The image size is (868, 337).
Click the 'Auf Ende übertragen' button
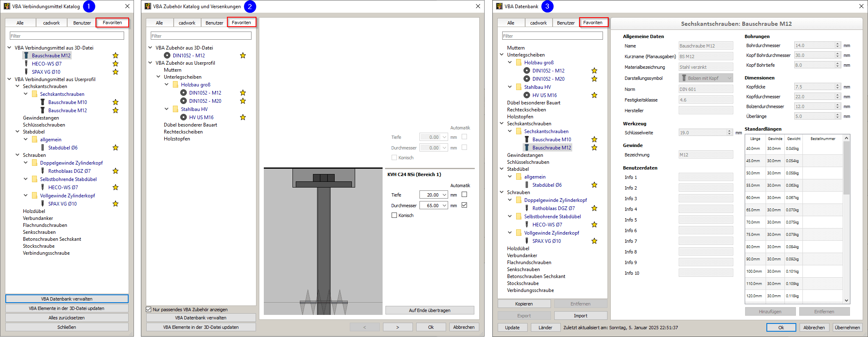[429, 310]
